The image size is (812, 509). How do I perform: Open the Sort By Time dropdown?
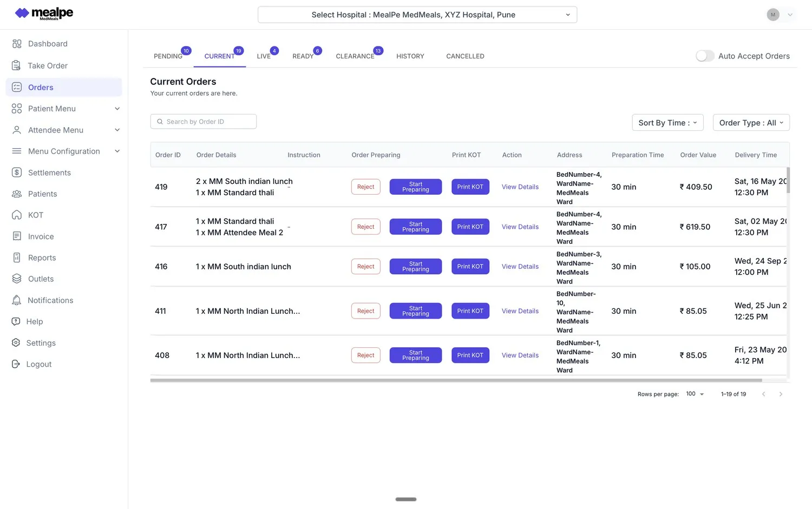pyautogui.click(x=667, y=123)
